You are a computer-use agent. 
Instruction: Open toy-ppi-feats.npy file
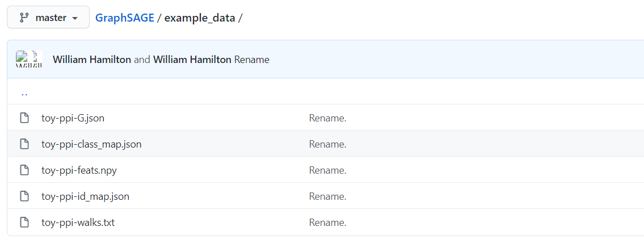click(x=79, y=170)
